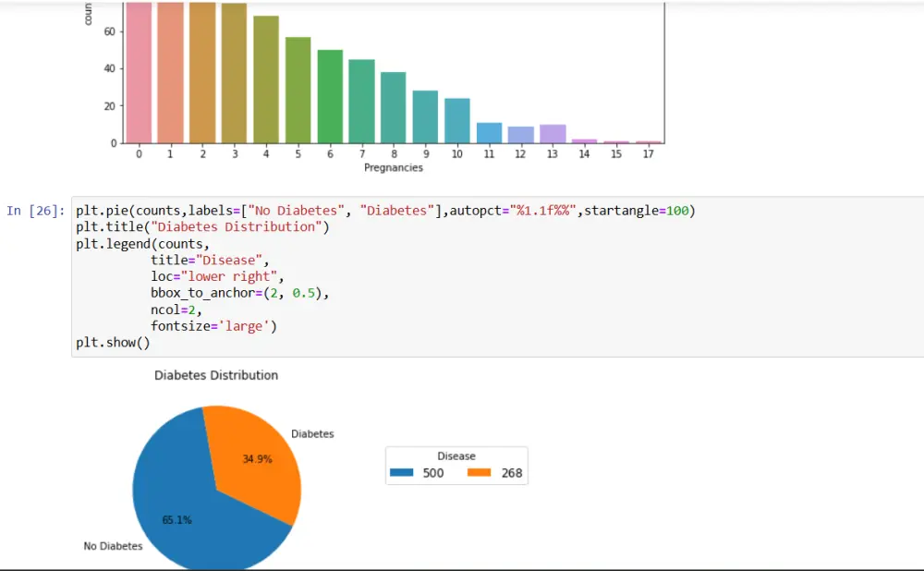
Task: Click the bbox_to_anchor code line
Action: click(239, 294)
